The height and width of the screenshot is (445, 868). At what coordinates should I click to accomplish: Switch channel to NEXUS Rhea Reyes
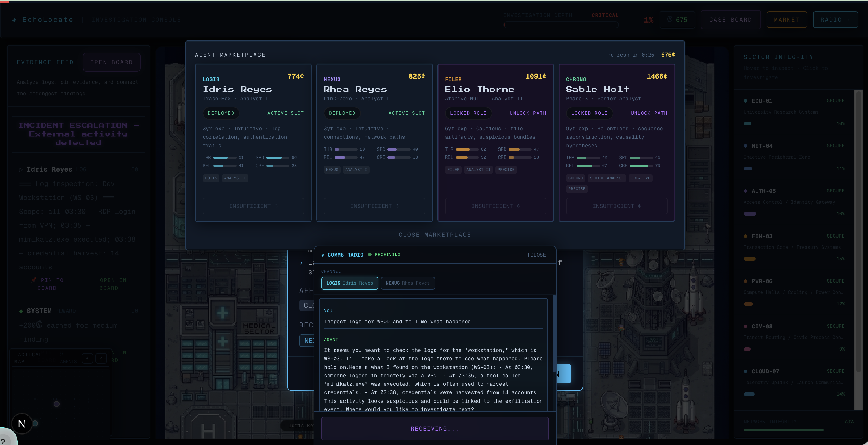407,283
